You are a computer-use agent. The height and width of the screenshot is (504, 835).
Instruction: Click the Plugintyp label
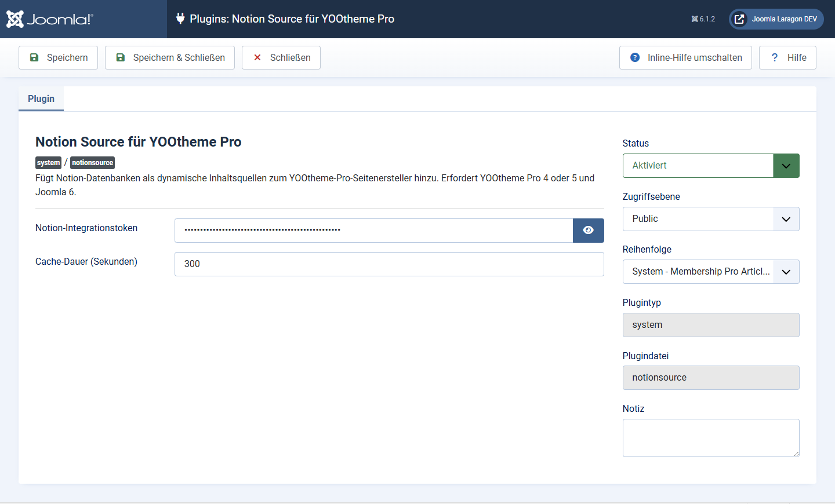click(642, 303)
